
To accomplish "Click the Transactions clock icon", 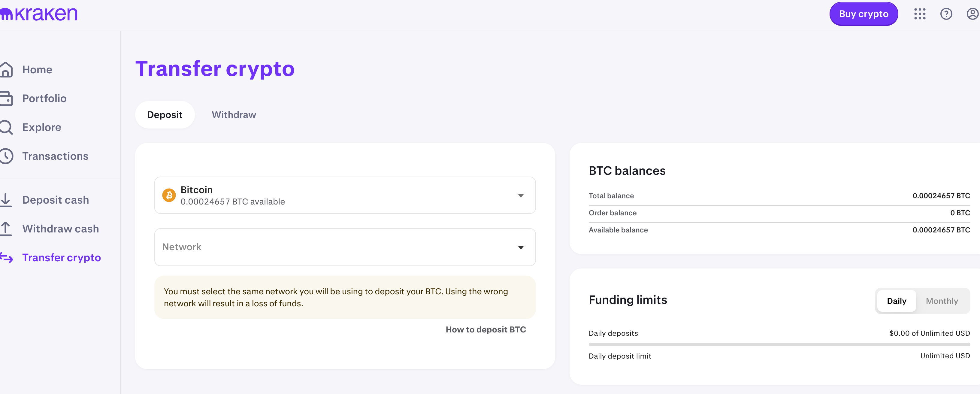I will tap(7, 156).
